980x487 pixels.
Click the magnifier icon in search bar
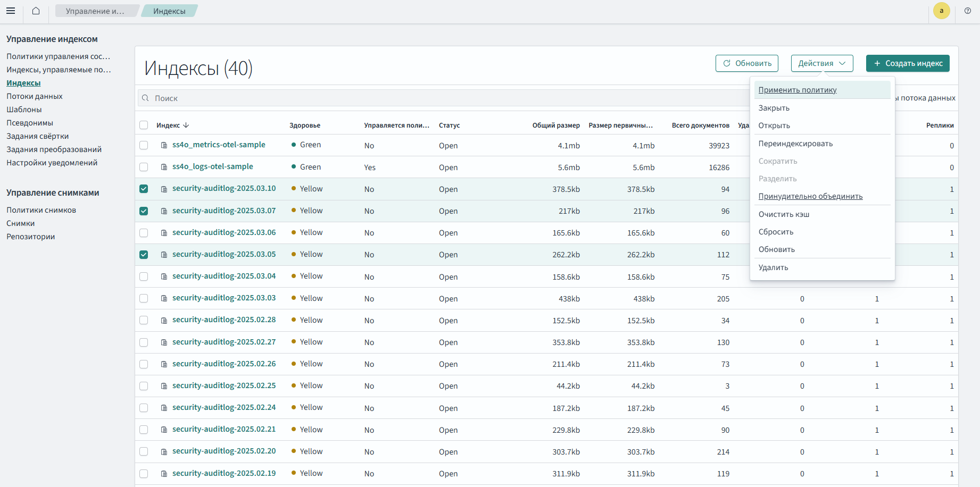point(145,98)
